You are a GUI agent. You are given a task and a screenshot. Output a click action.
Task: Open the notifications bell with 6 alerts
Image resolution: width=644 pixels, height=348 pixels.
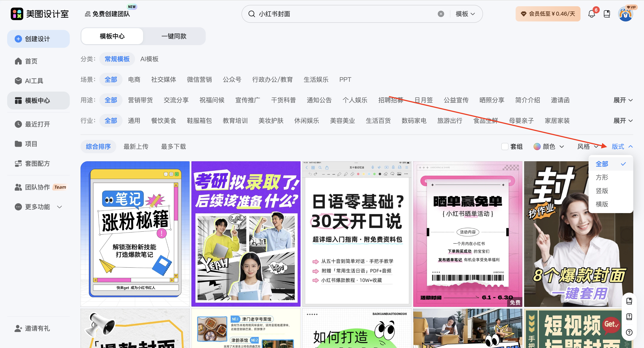pos(591,14)
